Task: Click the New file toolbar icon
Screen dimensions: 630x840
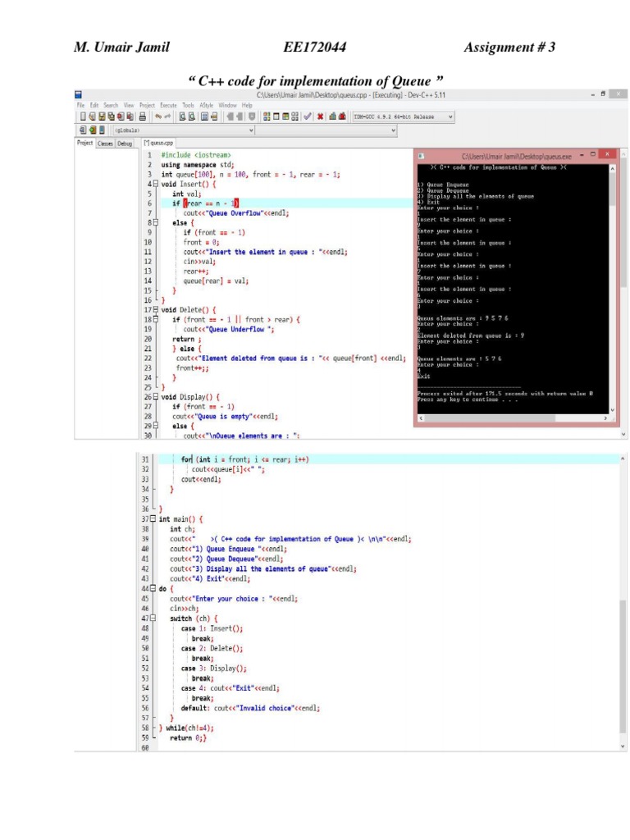Action: [83, 116]
